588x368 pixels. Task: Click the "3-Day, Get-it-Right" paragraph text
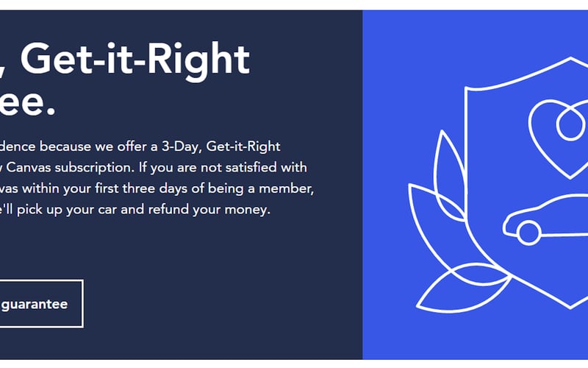click(221, 146)
